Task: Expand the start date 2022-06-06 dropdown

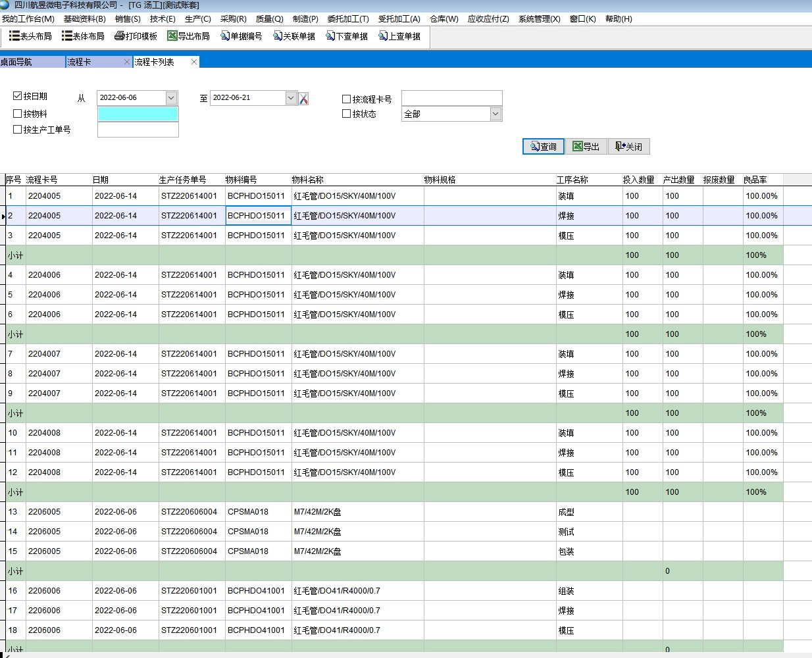Action: point(171,98)
